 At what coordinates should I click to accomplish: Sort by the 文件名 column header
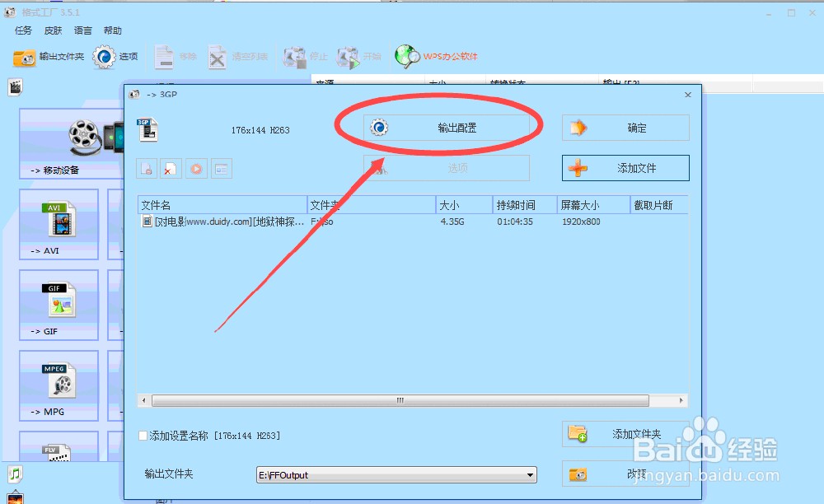[x=222, y=205]
